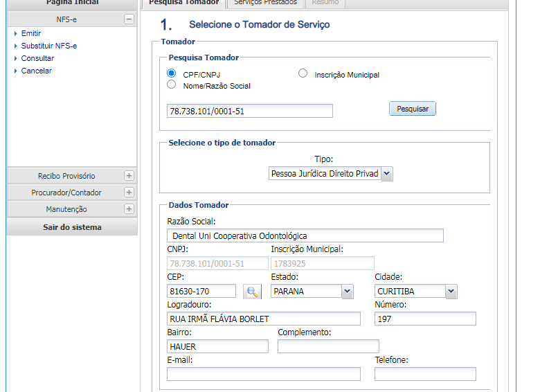Screen dimensions: 540x392
Task: Click the E-mail input field
Action: pos(264,374)
